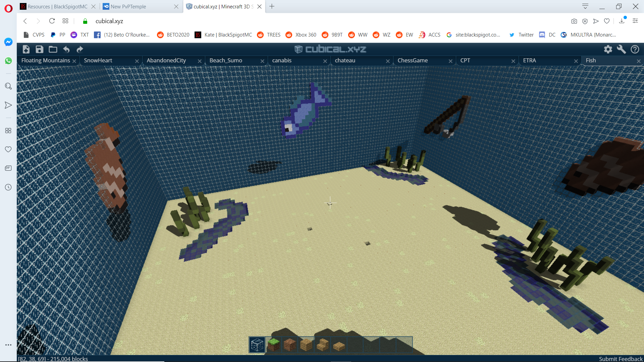Open Opera sidebar history clock
The image size is (644, 362).
click(8, 187)
